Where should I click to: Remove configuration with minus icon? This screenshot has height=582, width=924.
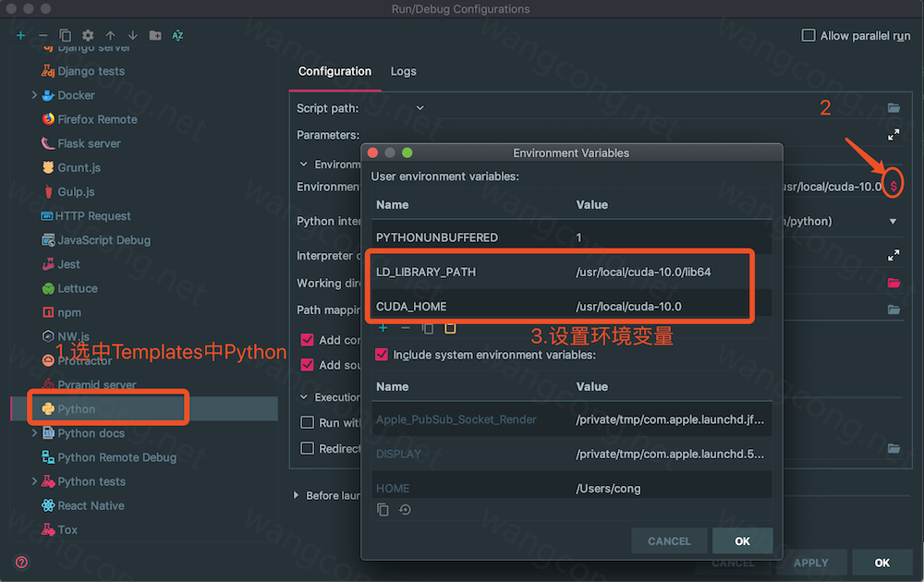43,35
